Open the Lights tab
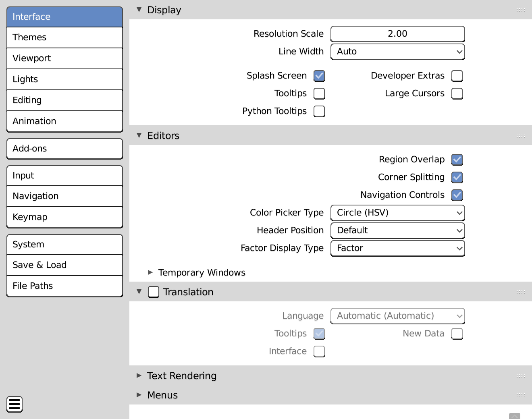 (64, 79)
